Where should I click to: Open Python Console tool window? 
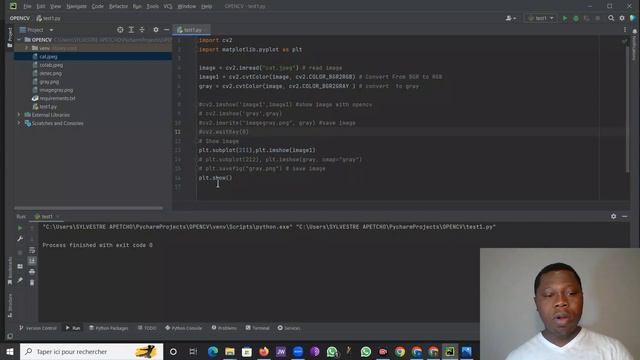183,328
